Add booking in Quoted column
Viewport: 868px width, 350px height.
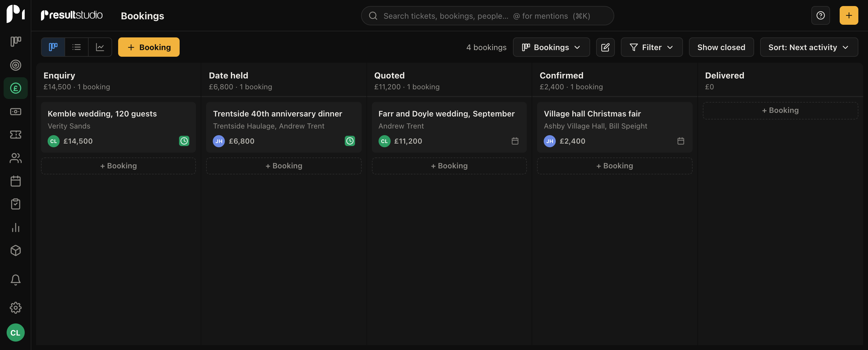point(449,166)
